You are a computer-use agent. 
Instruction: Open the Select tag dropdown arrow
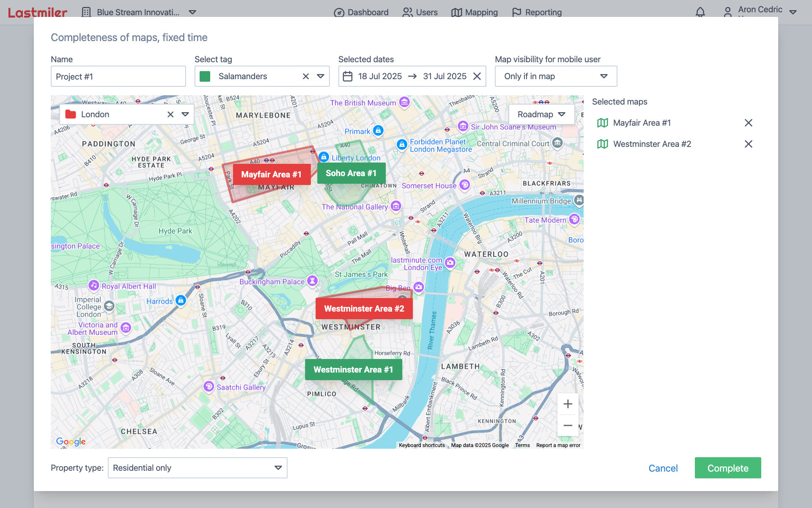[x=321, y=76]
